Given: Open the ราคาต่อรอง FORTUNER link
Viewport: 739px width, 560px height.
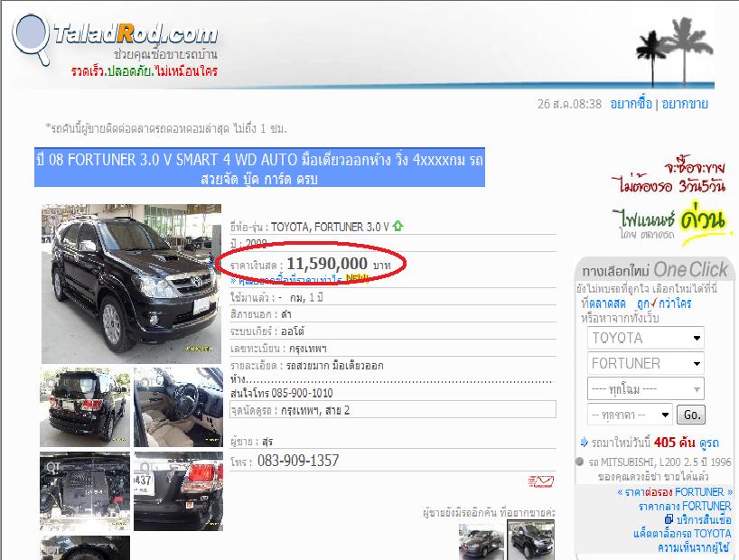Looking at the screenshot, I should [x=675, y=492].
